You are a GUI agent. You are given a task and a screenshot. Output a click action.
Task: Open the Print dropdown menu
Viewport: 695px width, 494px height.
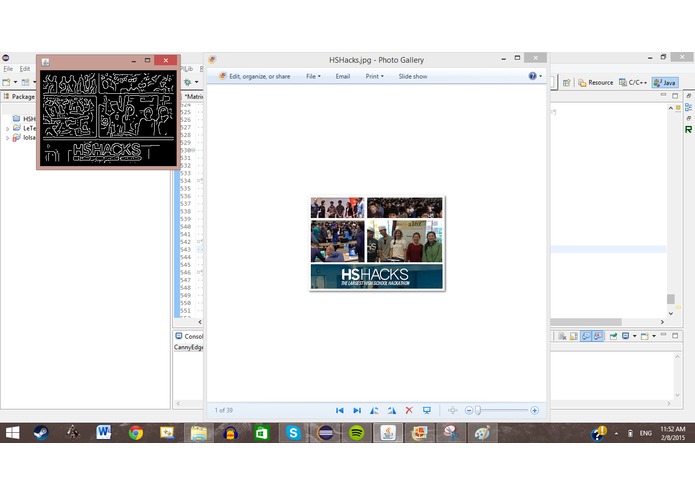click(x=375, y=76)
